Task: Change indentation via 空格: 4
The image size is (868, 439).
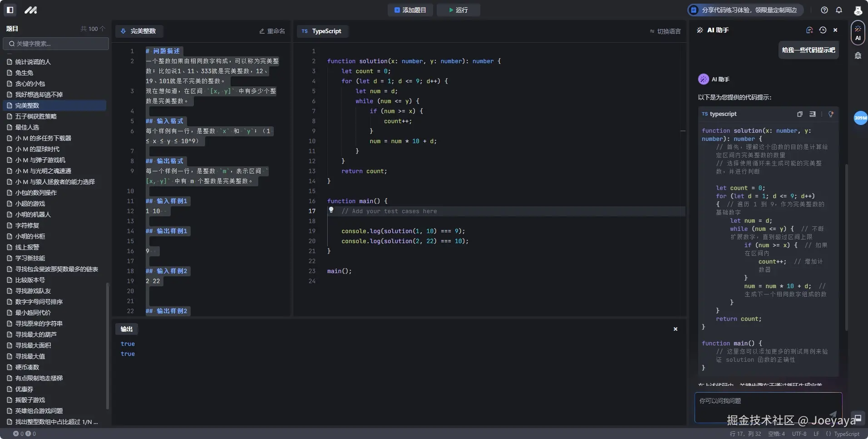Action: pos(776,434)
